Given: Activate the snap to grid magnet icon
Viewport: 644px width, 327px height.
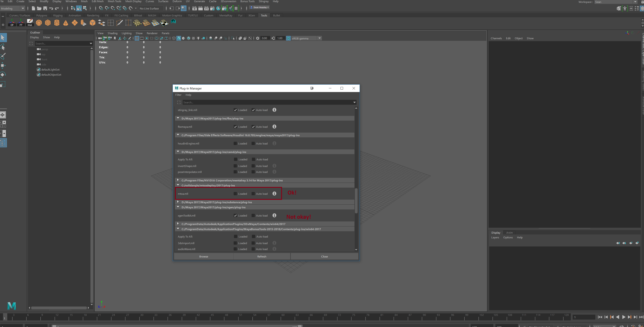Looking at the screenshot, I should click(101, 8).
